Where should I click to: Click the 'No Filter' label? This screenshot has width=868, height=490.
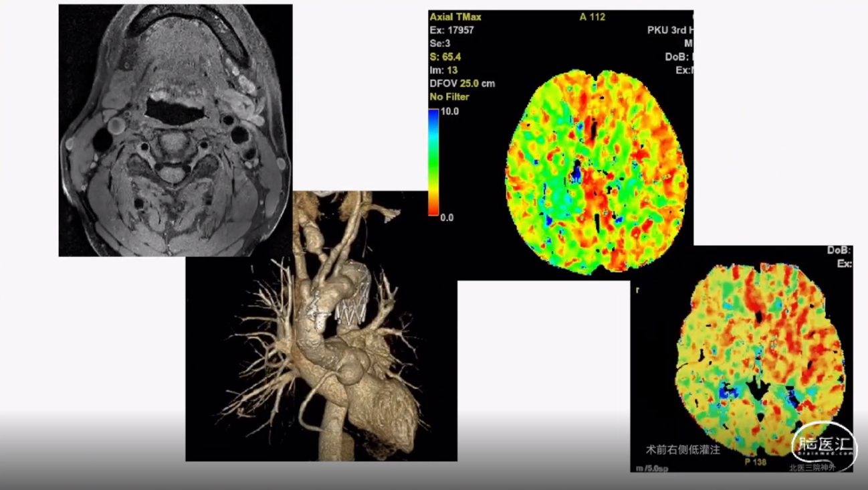click(x=449, y=97)
